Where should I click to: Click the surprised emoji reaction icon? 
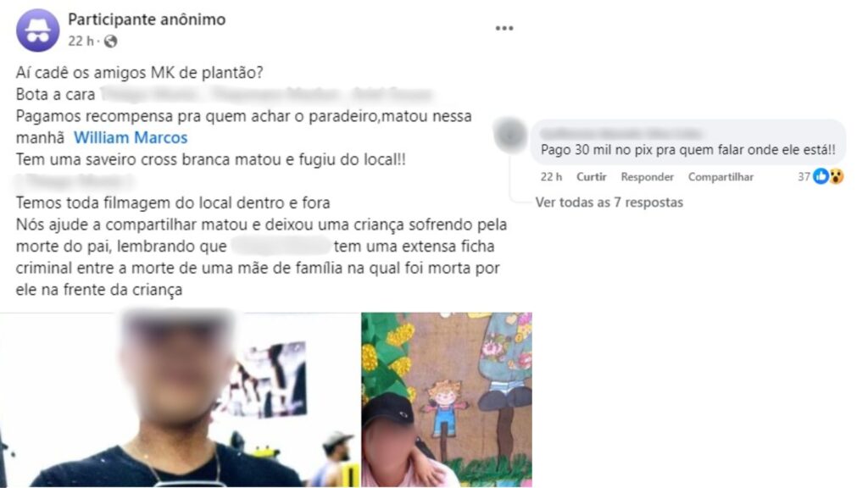coord(836,176)
